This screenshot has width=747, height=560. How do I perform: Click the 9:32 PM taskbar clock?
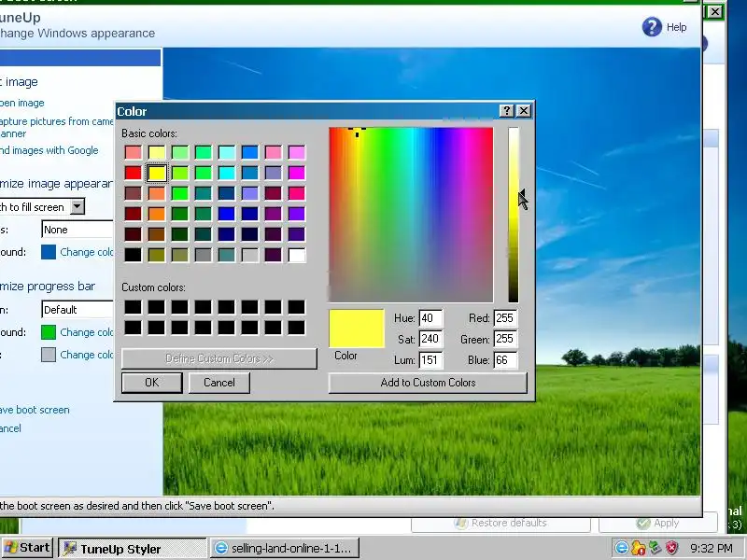[x=712, y=548]
